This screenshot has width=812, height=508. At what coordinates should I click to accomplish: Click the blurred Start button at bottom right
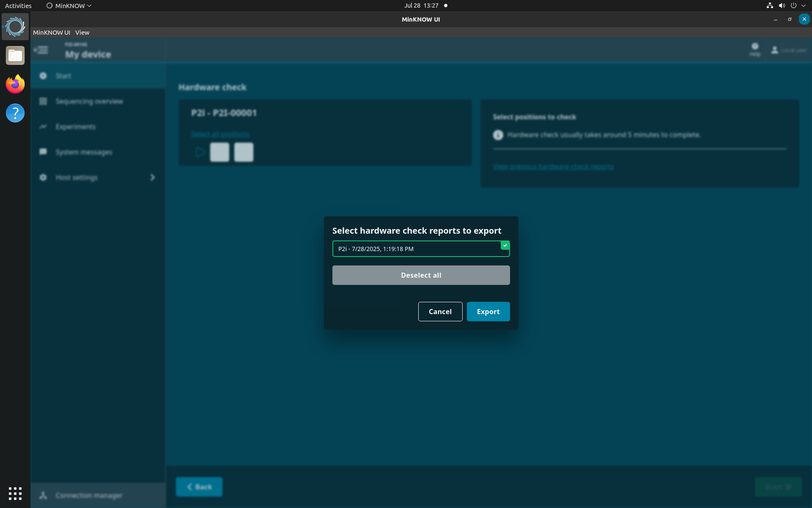[778, 487]
